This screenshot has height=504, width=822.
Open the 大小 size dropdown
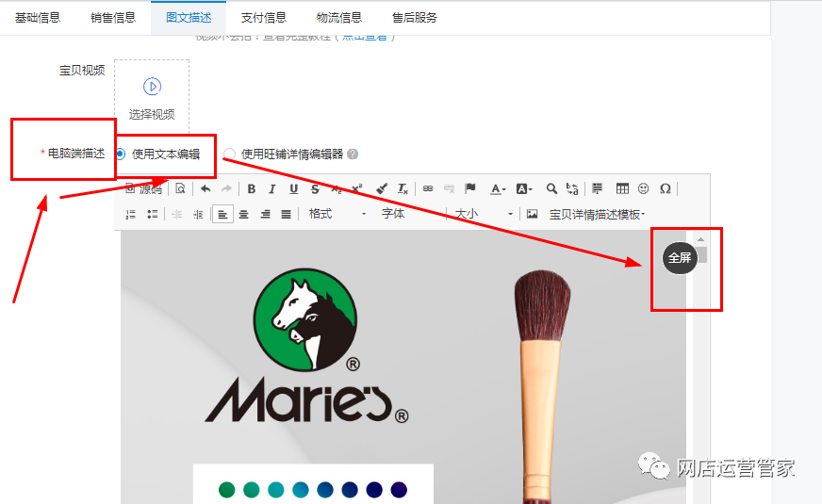[x=483, y=214]
